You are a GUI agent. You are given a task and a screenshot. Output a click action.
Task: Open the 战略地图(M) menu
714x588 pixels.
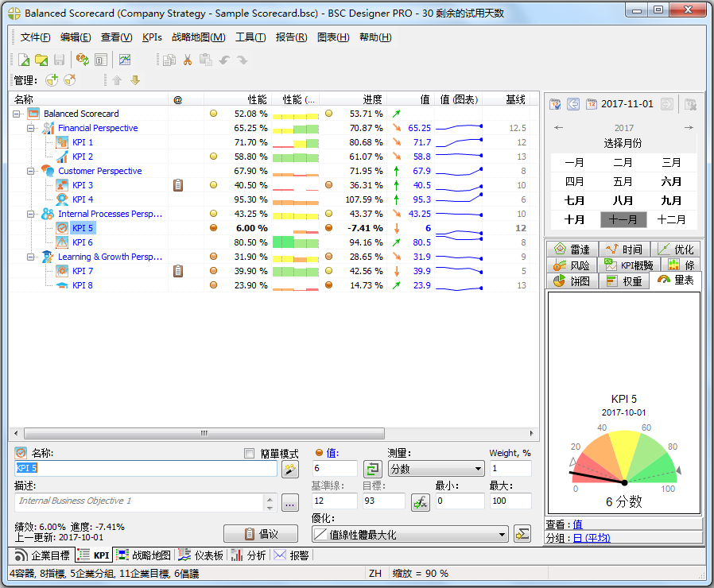(x=199, y=37)
